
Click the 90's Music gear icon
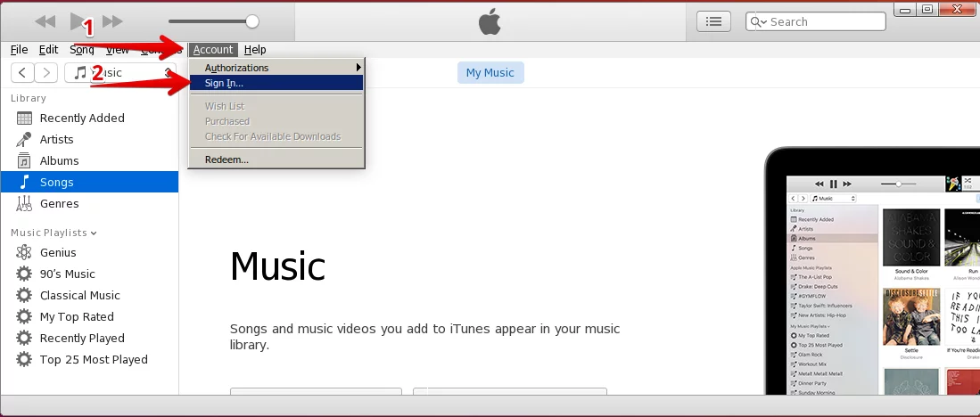point(24,274)
